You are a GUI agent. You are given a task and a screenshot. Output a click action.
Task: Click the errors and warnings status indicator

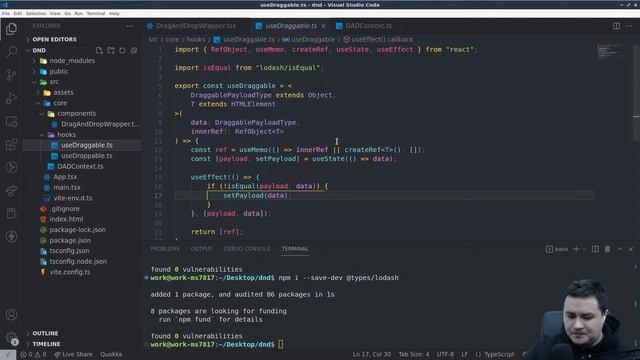[33, 354]
